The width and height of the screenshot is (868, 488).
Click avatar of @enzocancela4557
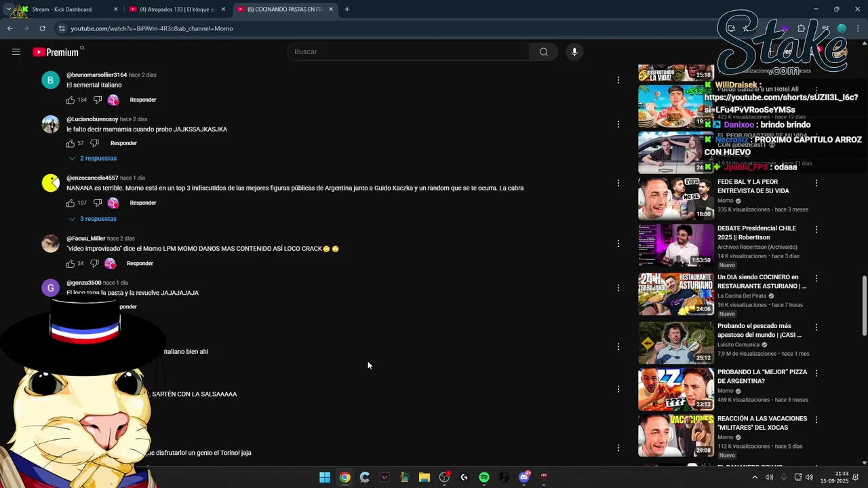tap(51, 183)
